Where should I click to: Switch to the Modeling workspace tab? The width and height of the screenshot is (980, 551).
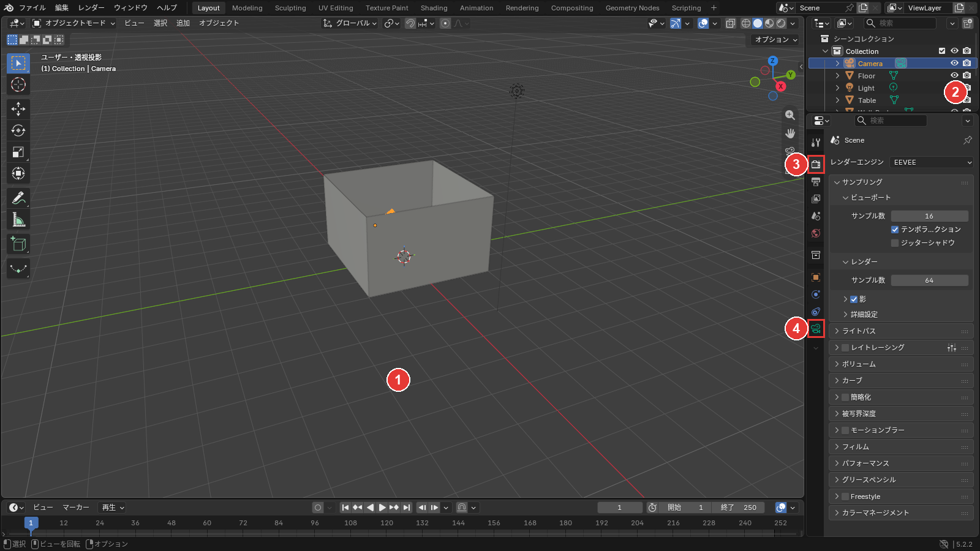[247, 8]
